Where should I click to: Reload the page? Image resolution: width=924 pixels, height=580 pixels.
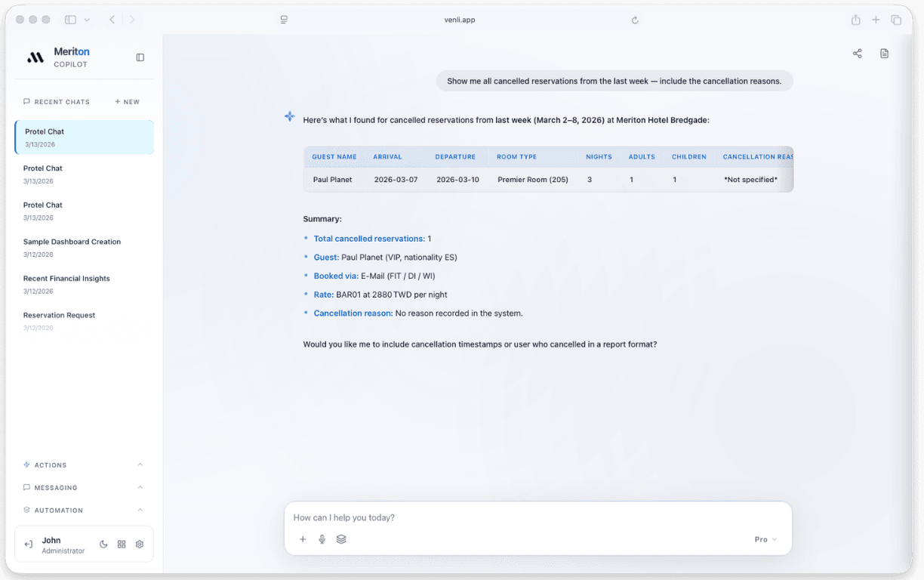(635, 20)
